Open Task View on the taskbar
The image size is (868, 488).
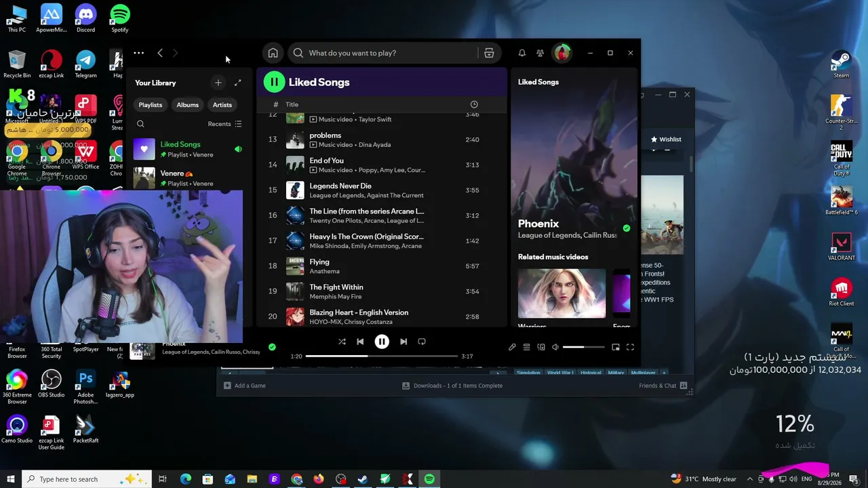tap(163, 479)
